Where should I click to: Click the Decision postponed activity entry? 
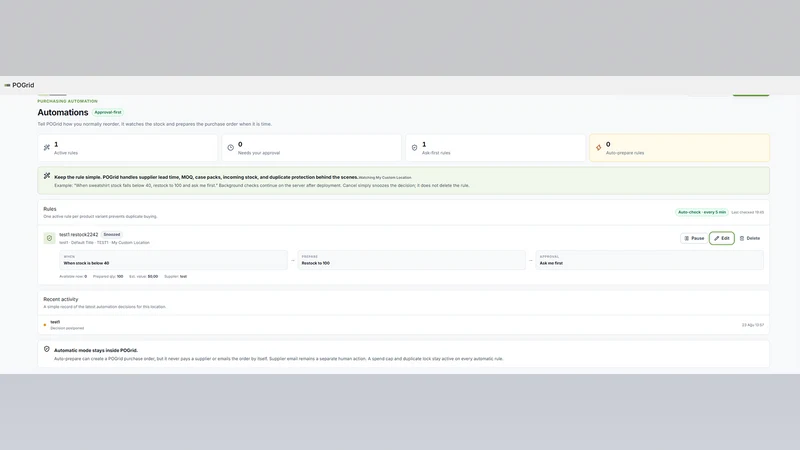67,328
